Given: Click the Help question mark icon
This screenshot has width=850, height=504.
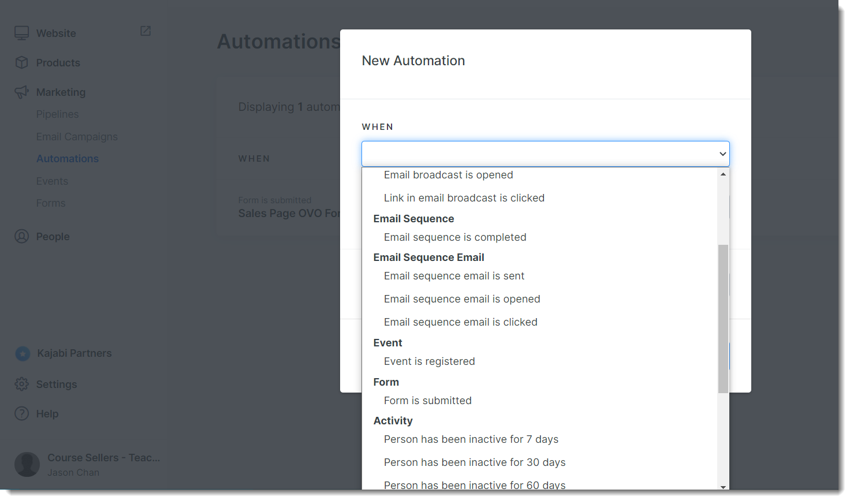Looking at the screenshot, I should [x=21, y=413].
